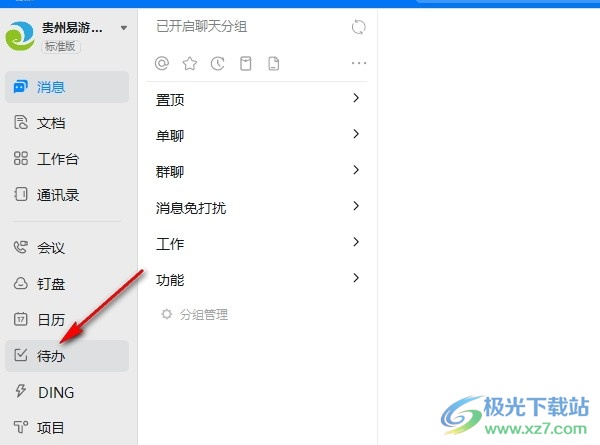The image size is (600, 445).
Task: Switch to 工作台 workbench
Action: [x=67, y=159]
